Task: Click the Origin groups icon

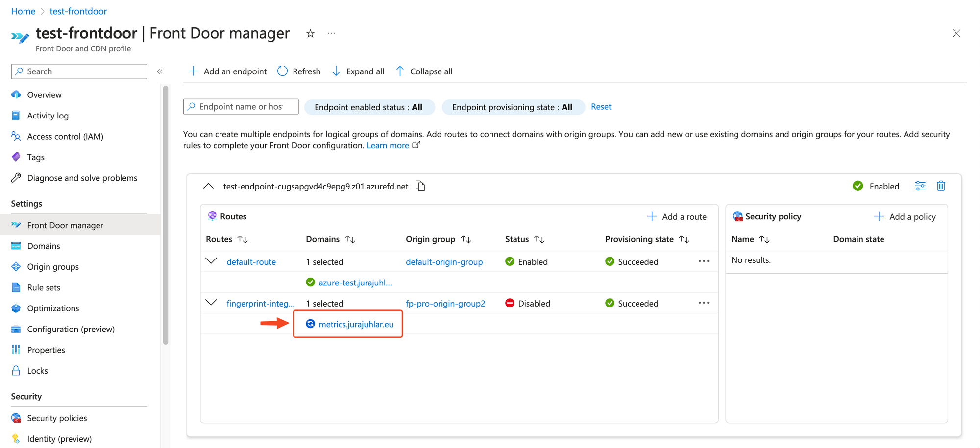Action: [16, 266]
